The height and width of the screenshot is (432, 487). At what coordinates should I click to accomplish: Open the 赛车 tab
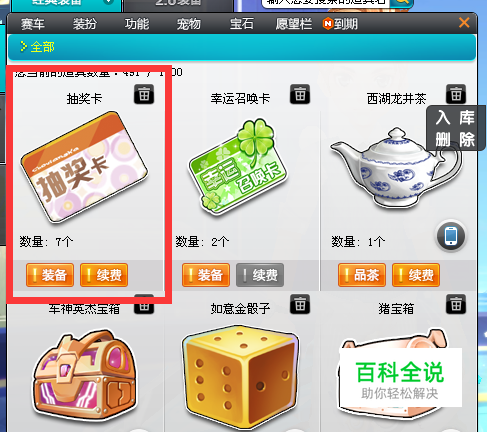32,24
